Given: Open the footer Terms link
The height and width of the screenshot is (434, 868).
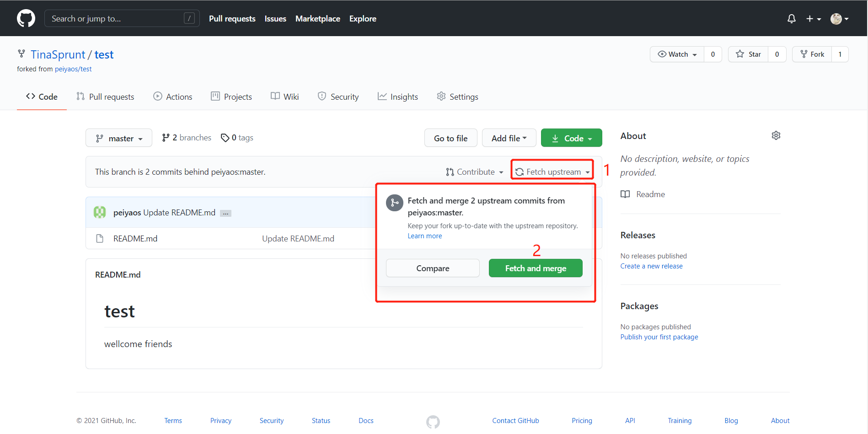Looking at the screenshot, I should coord(173,420).
